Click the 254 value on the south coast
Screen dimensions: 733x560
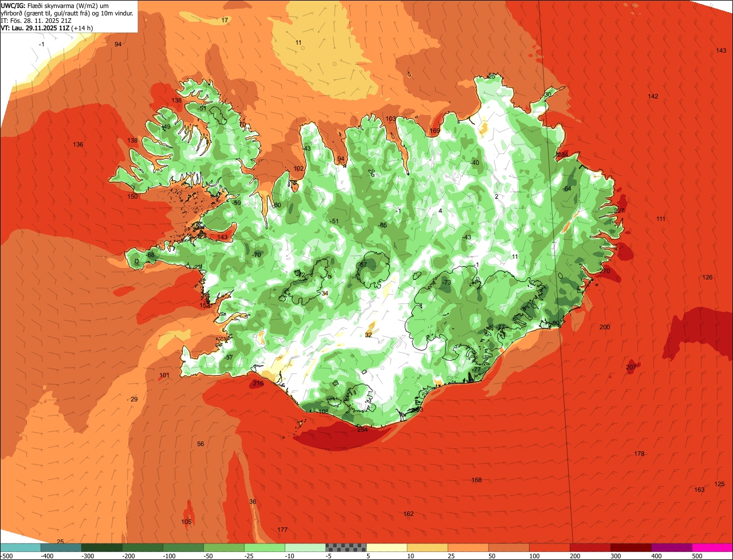click(x=362, y=429)
